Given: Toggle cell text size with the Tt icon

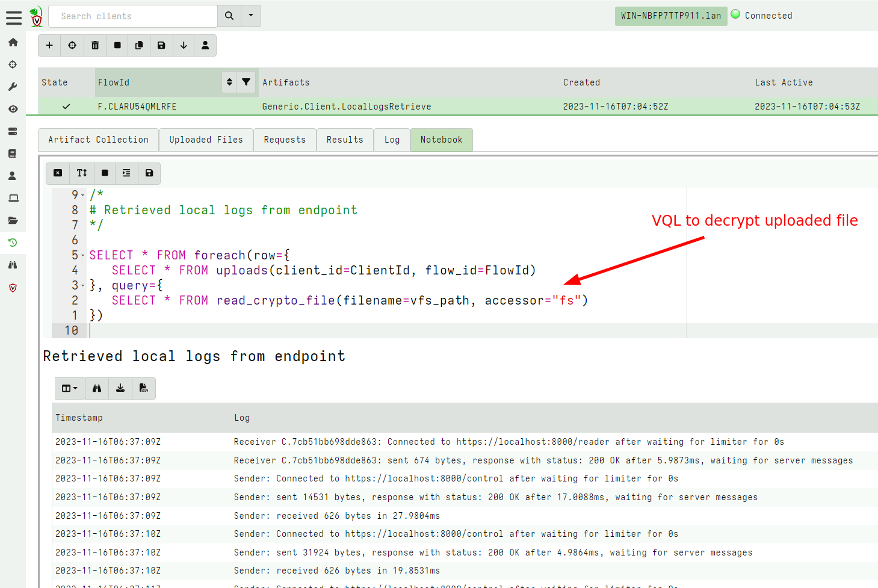Looking at the screenshot, I should tap(81, 173).
